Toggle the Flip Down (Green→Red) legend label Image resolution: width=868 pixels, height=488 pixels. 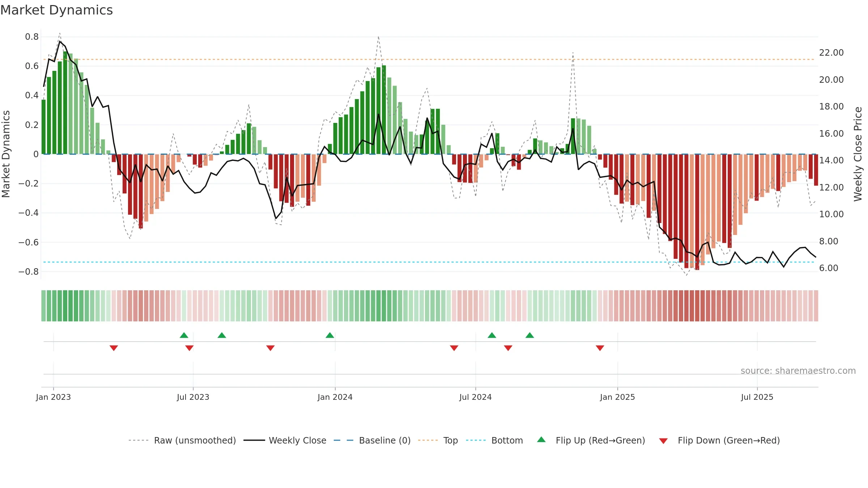tap(729, 440)
